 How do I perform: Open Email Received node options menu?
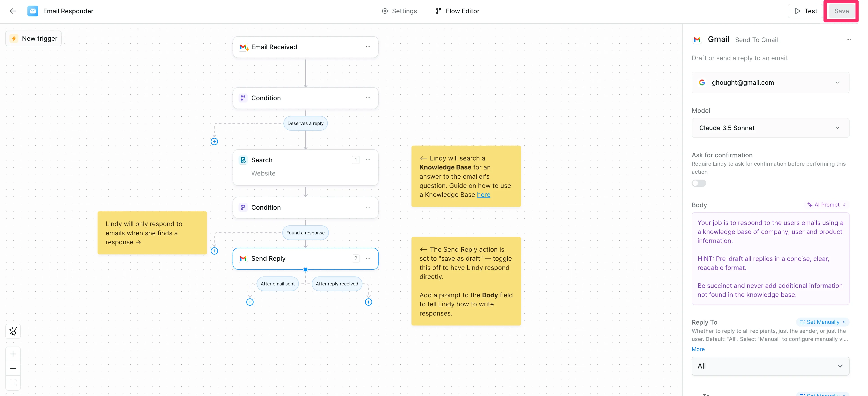[x=368, y=47]
